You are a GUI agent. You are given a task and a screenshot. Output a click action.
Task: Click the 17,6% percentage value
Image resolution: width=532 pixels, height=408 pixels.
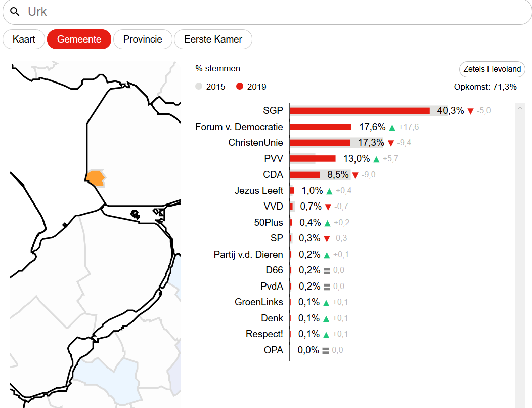click(x=372, y=127)
